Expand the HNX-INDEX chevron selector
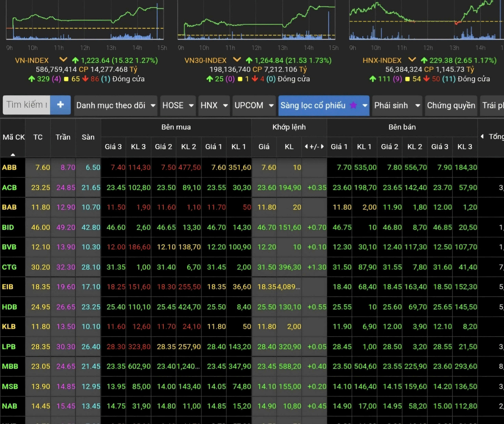This screenshot has height=424, width=504. [x=412, y=60]
